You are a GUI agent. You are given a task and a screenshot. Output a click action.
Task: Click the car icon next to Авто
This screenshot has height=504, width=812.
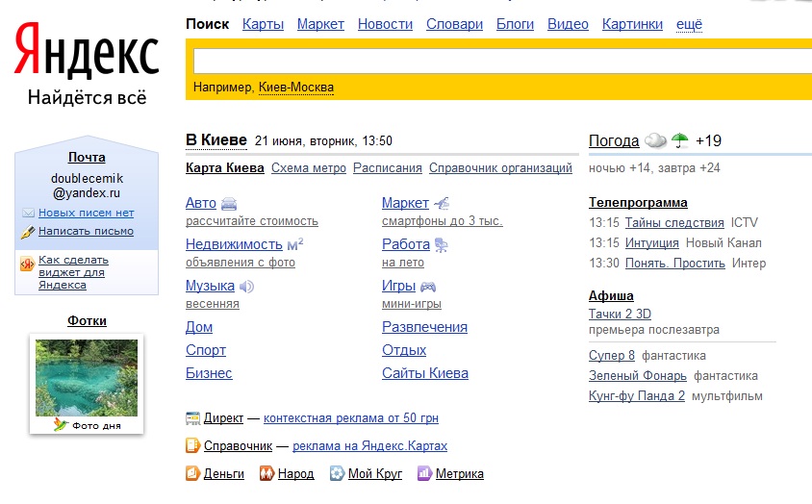tap(229, 204)
